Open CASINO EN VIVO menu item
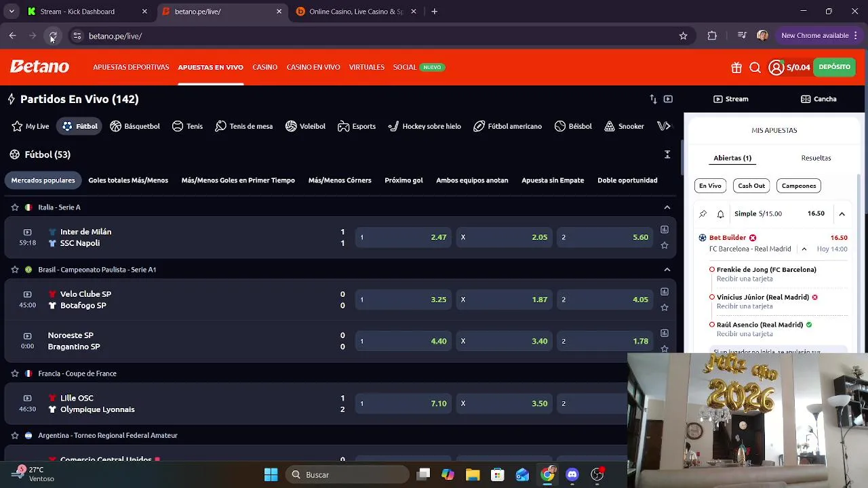The image size is (868, 488). coord(313,67)
